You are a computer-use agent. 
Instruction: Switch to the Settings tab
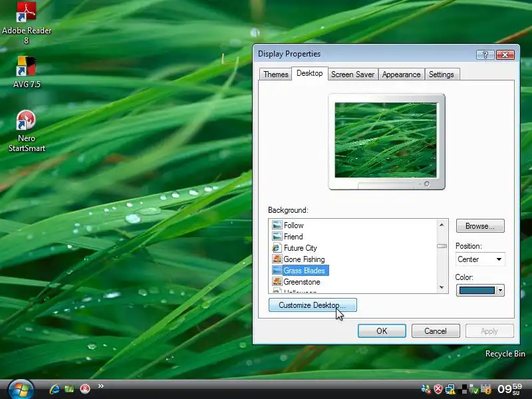(x=441, y=74)
